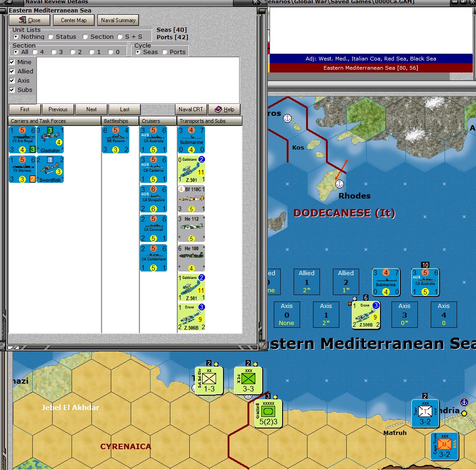Select the Gabbiano Z.501 counter with 0 top-left

[x=191, y=169]
